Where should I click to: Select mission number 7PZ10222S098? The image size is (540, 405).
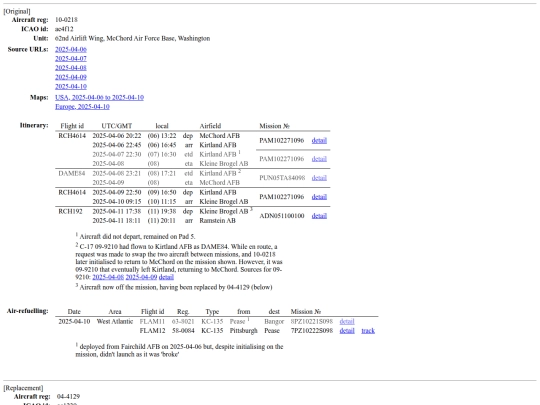click(312, 331)
